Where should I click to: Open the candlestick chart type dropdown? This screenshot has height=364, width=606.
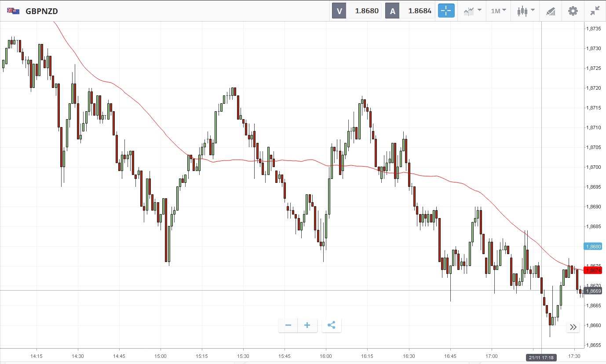click(x=526, y=11)
